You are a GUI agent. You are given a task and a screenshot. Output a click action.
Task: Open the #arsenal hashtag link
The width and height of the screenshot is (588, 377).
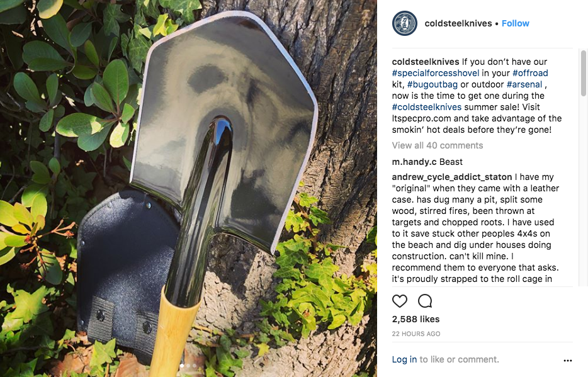pyautogui.click(x=524, y=84)
